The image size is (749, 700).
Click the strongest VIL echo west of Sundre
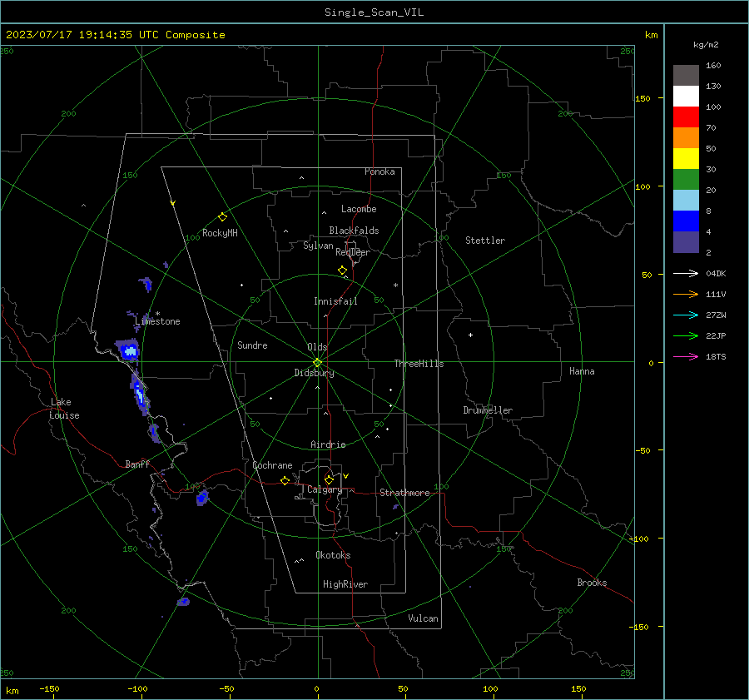(127, 350)
